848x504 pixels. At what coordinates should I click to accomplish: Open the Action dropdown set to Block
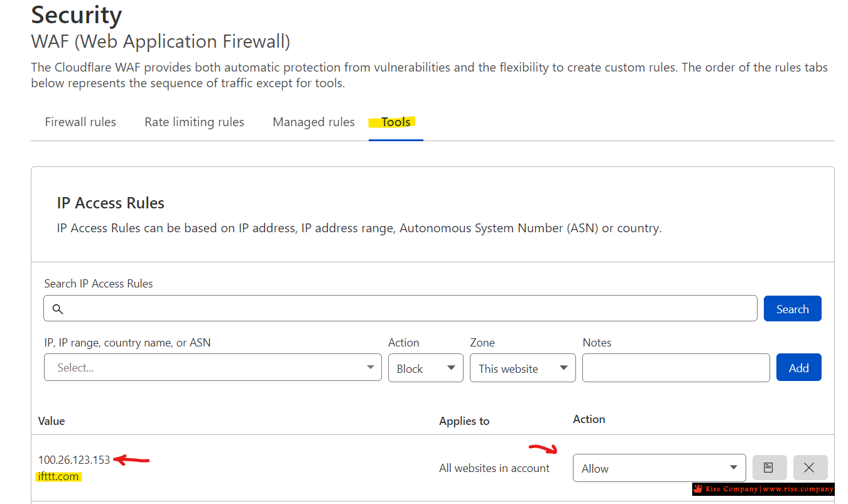[426, 368]
